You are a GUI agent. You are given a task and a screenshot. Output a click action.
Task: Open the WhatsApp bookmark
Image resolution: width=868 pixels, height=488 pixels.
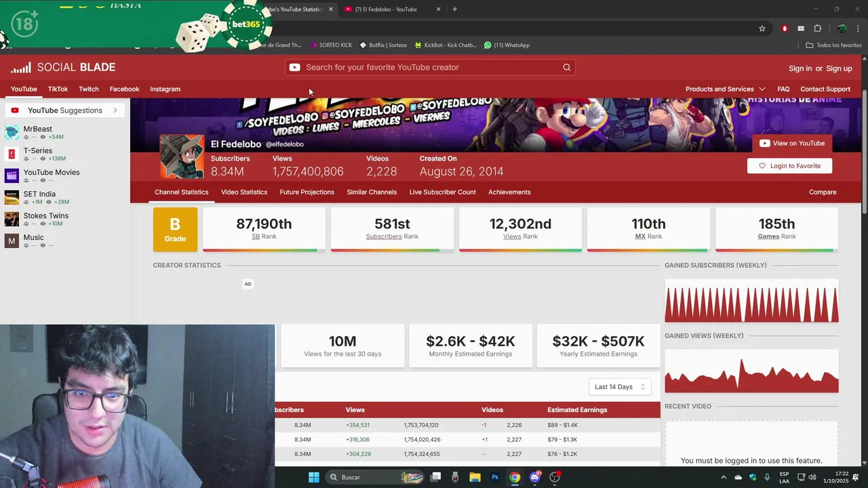507,45
